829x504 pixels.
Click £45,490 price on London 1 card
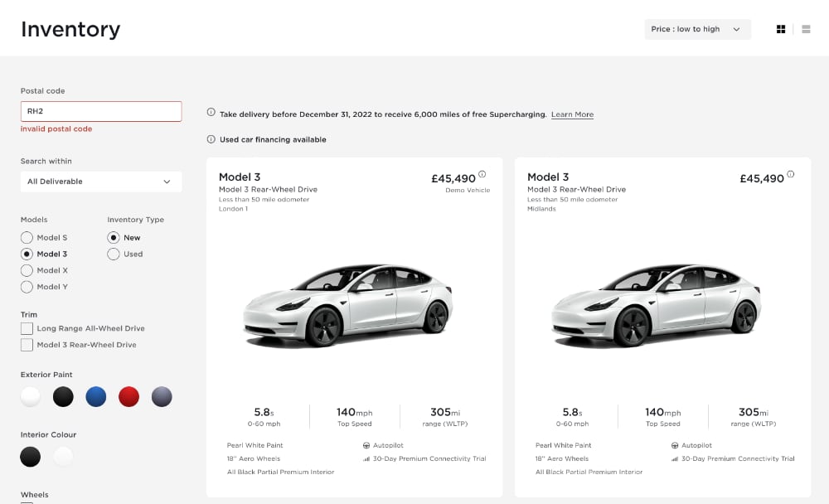click(x=453, y=179)
